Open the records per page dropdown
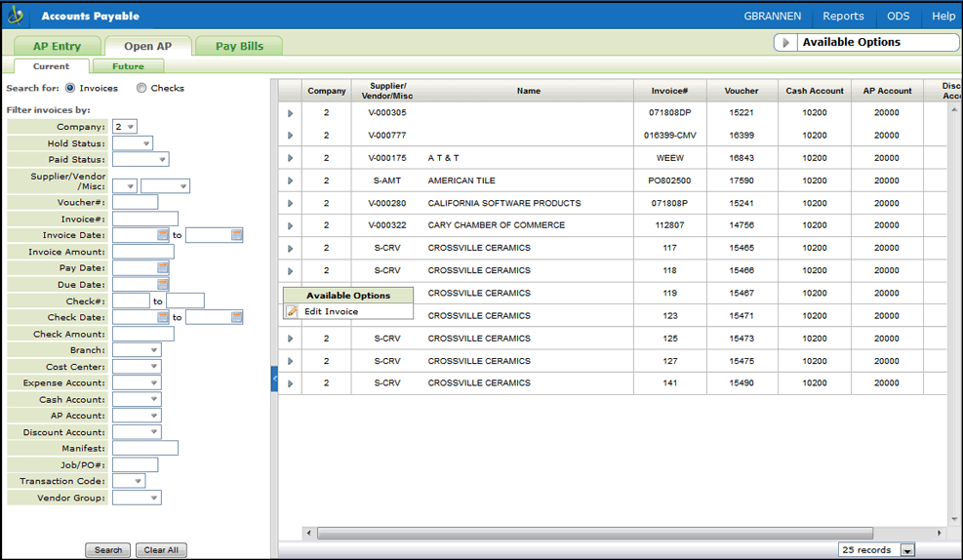This screenshot has height=560, width=963. [x=907, y=550]
